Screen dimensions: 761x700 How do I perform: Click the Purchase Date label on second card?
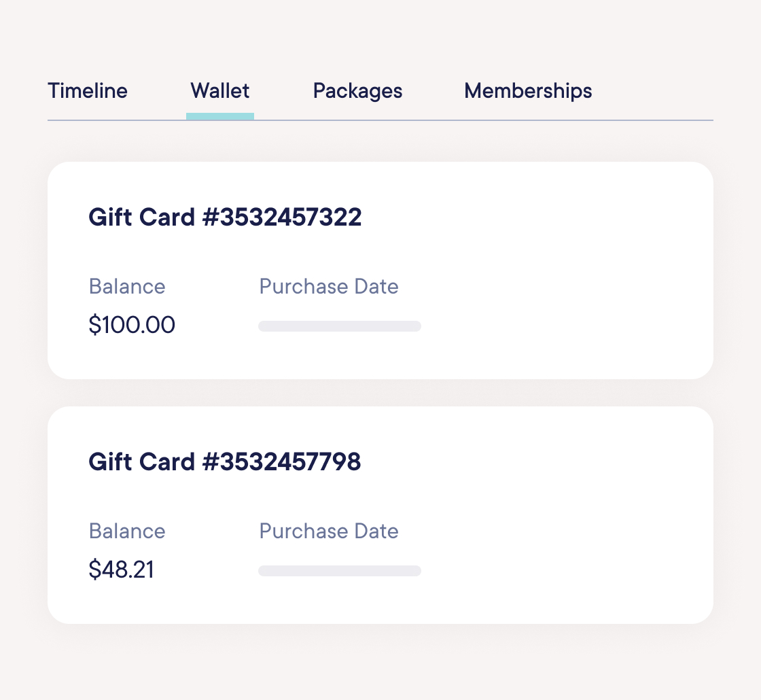click(x=329, y=531)
